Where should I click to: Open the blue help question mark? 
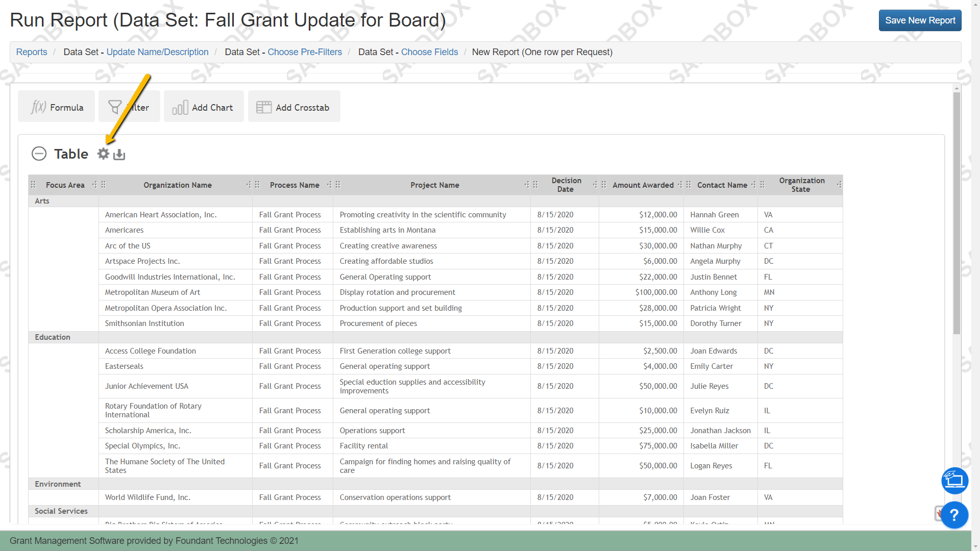coord(954,515)
